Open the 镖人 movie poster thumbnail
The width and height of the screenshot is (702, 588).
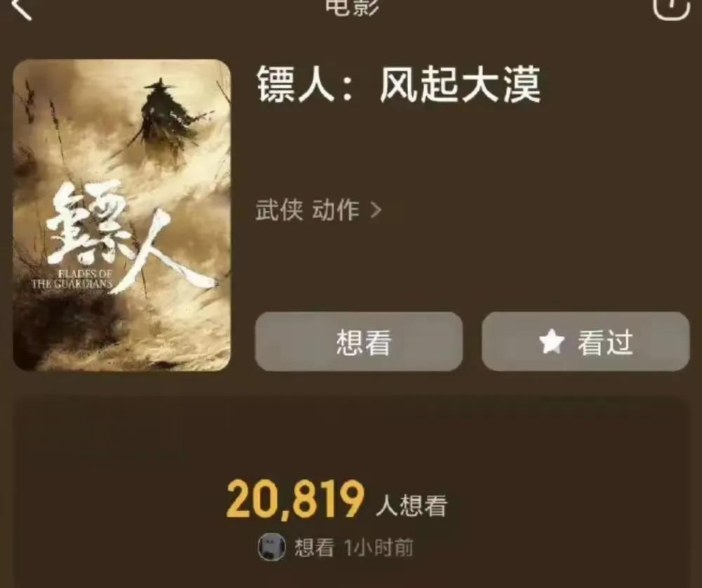pos(121,215)
